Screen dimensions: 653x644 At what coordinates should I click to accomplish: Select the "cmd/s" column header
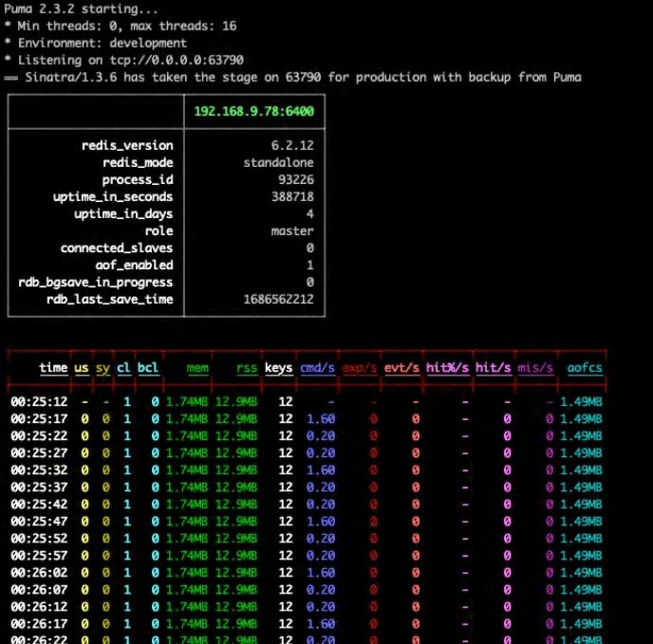coord(317,367)
